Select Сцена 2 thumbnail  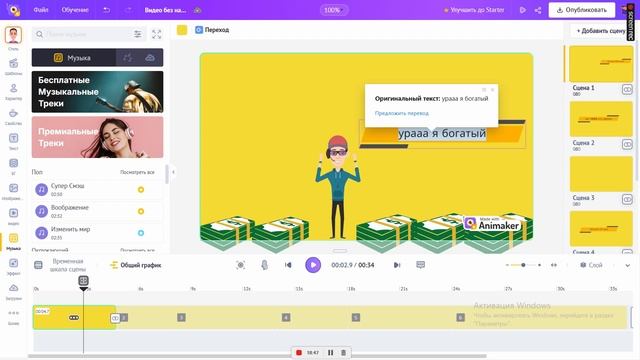click(600, 119)
